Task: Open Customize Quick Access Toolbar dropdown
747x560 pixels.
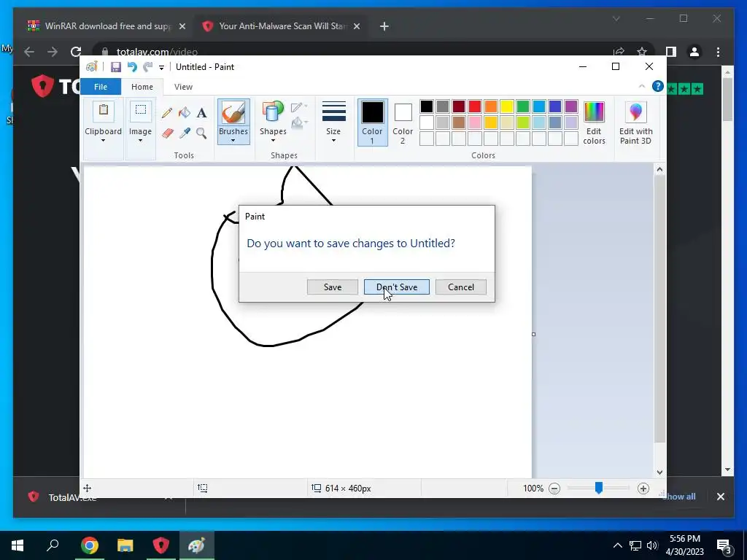Action: pos(161,68)
